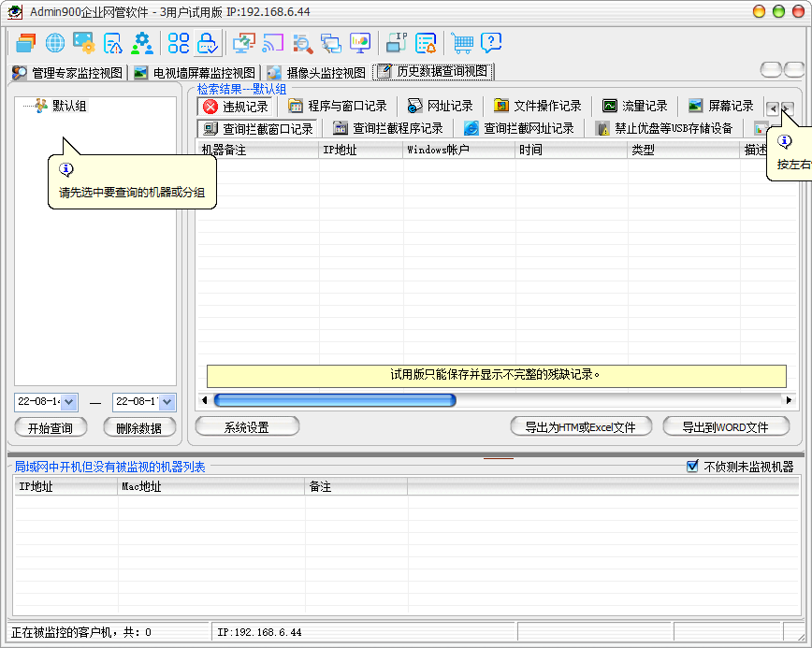Click the user group settings gear icon
Viewport: 812px width, 648px height.
pos(142,43)
